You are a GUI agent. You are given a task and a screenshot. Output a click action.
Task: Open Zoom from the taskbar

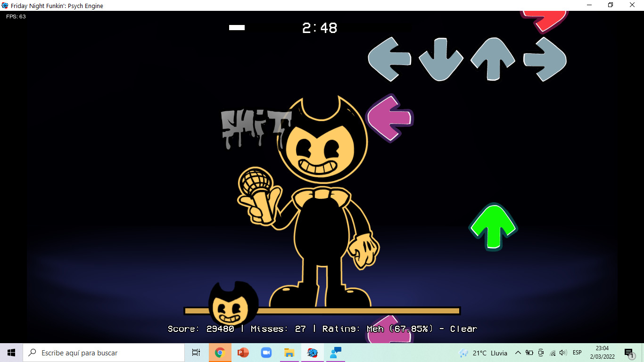tap(266, 353)
